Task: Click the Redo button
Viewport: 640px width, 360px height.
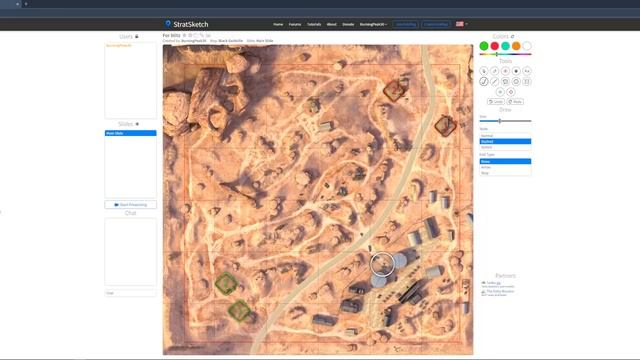Action: [x=515, y=101]
